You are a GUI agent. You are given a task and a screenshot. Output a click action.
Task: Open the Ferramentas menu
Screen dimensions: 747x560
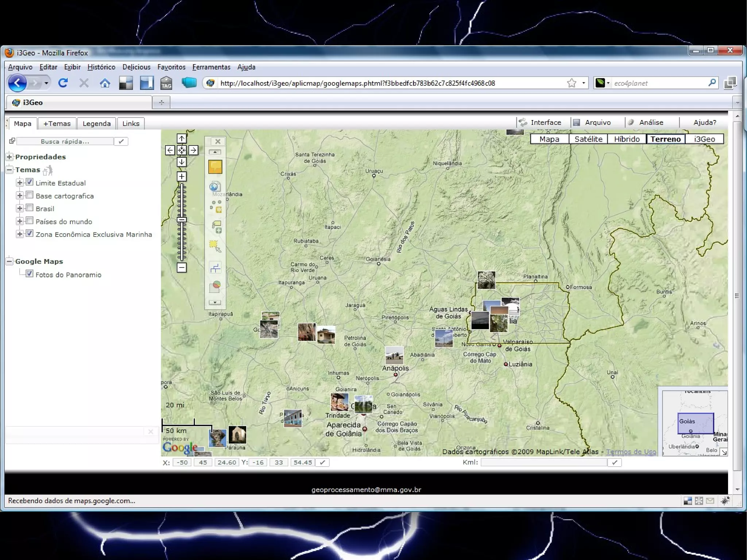point(211,67)
